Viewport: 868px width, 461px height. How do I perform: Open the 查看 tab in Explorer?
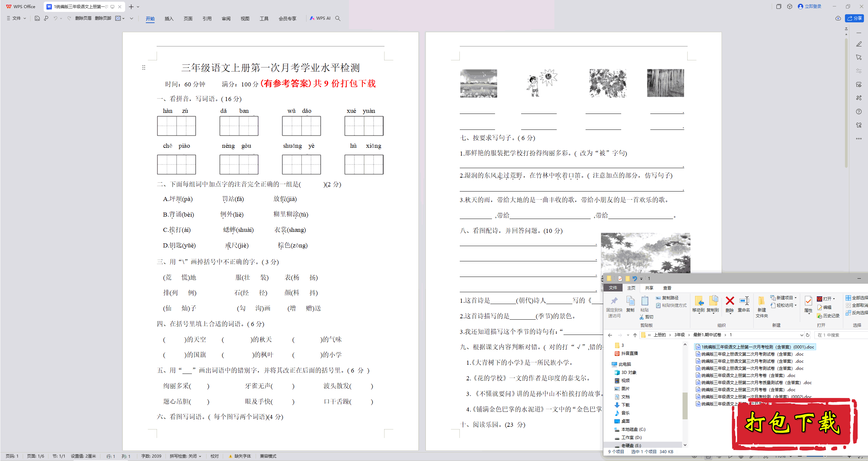click(667, 288)
